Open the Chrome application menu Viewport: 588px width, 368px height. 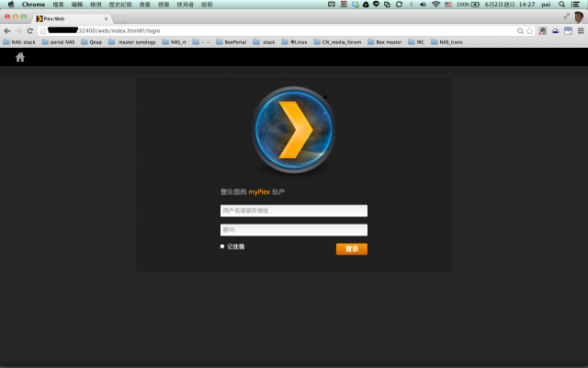point(33,5)
